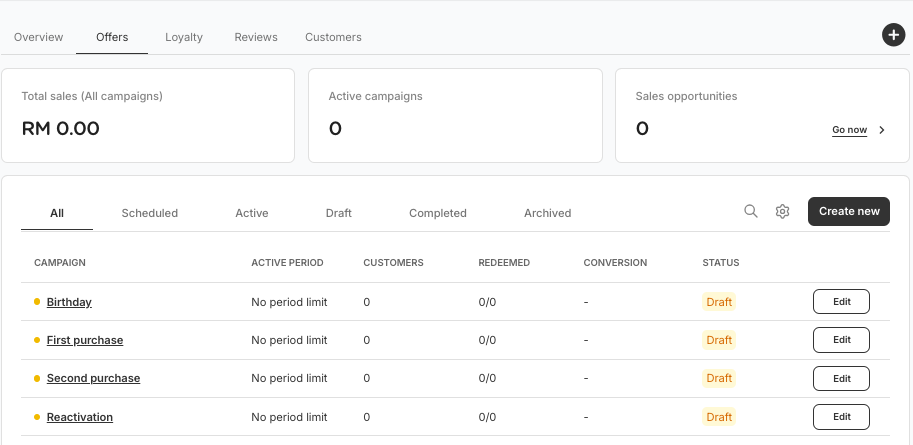Go to the Reviews tab
The width and height of the screenshot is (913, 445).
click(256, 37)
